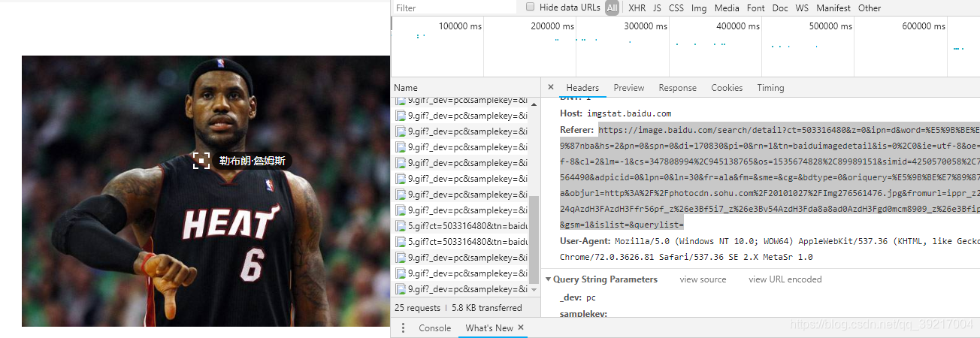The height and width of the screenshot is (338, 980).
Task: Select the All filter type
Action: click(x=612, y=8)
